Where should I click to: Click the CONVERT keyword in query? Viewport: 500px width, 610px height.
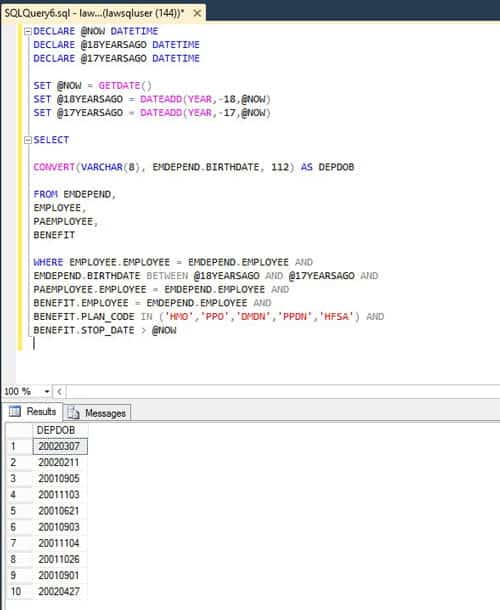click(x=54, y=167)
